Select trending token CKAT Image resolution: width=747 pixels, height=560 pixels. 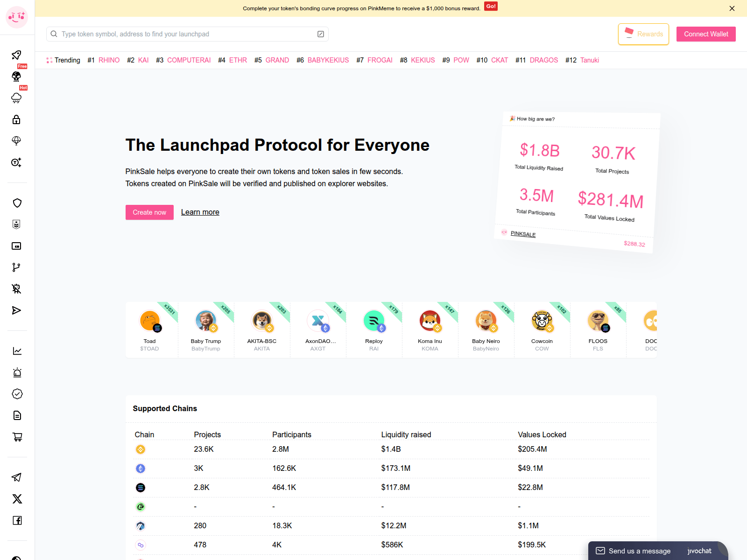point(500,60)
